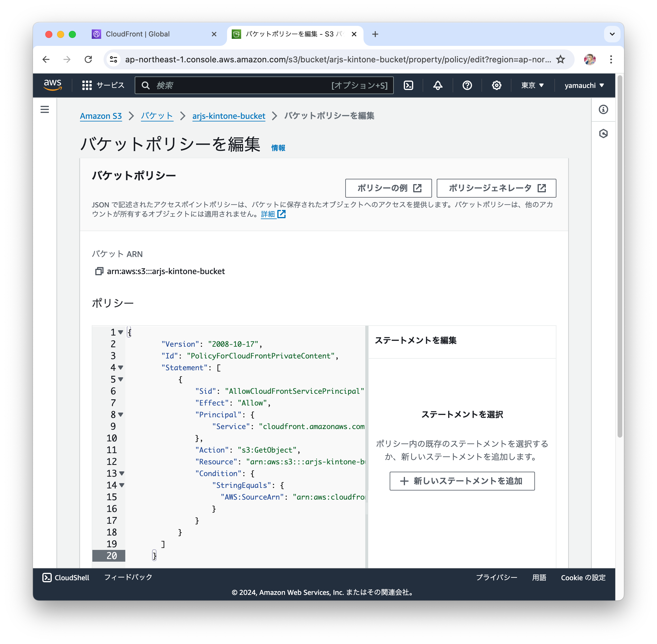Open the 詳細 details link
Image resolution: width=657 pixels, height=644 pixels.
coord(273,214)
